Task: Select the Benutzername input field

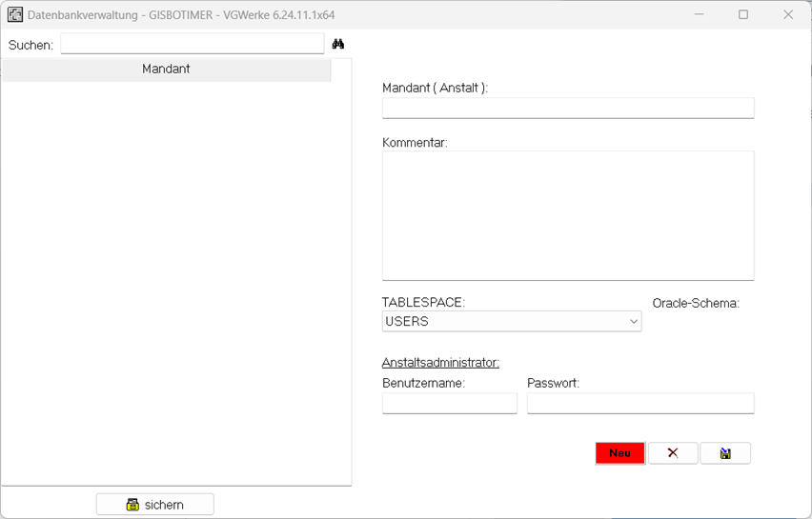Action: pyautogui.click(x=449, y=404)
